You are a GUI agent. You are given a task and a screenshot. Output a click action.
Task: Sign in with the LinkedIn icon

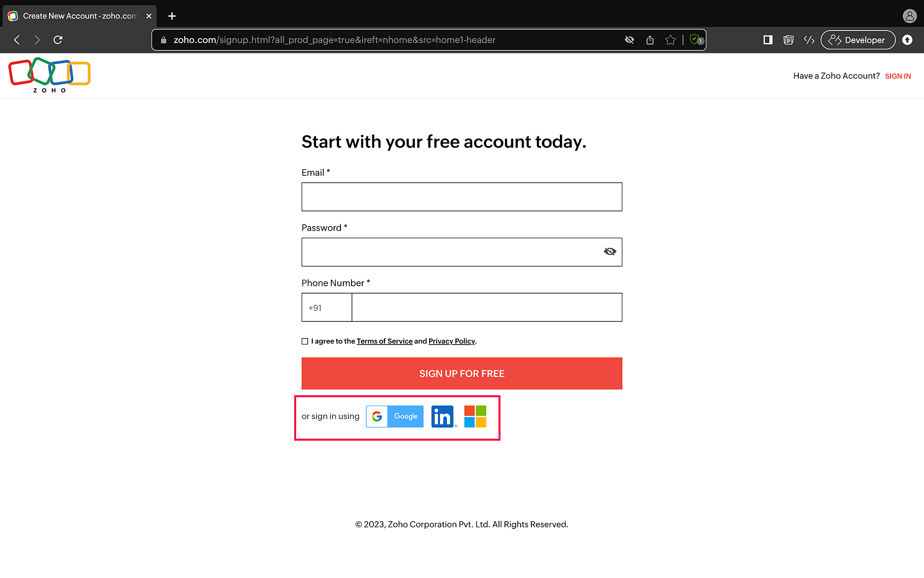click(442, 416)
